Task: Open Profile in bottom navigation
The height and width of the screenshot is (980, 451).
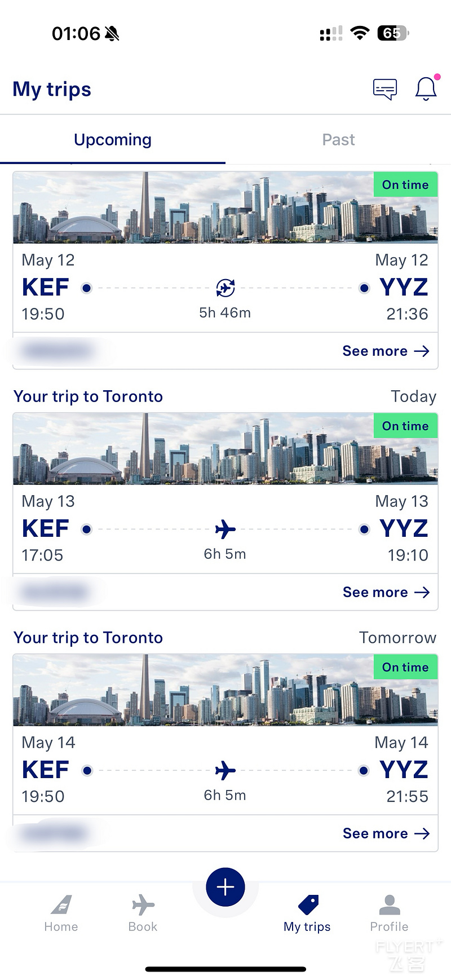Action: pyautogui.click(x=389, y=913)
